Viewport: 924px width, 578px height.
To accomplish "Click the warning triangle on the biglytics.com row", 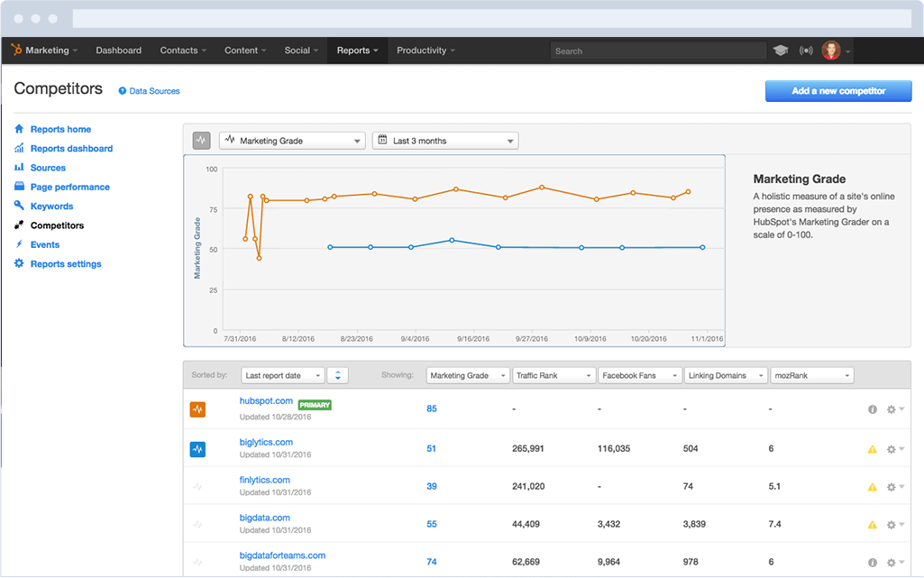I will pyautogui.click(x=872, y=448).
